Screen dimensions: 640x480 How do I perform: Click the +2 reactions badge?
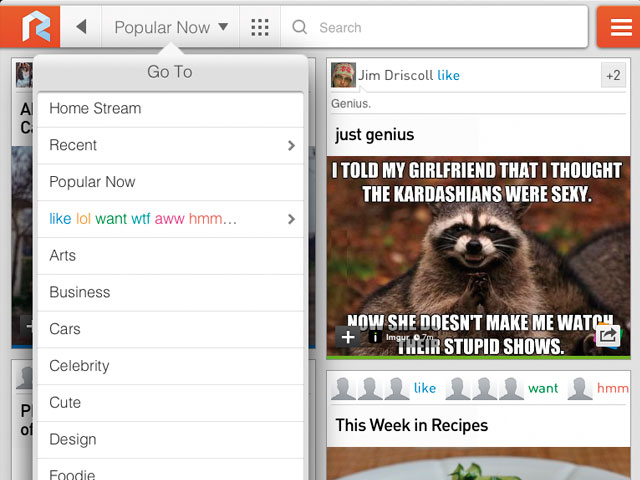point(612,76)
